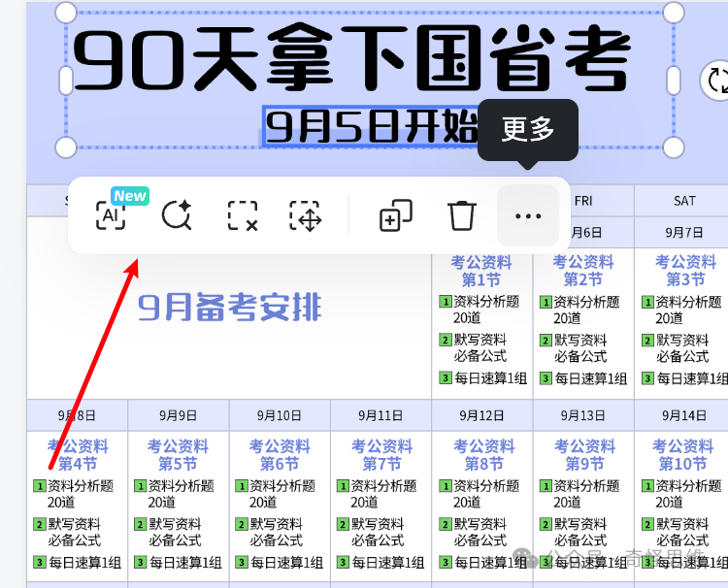The width and height of the screenshot is (728, 588).
Task: Click 默写资料 必备公式 under 第6节
Action: (277, 532)
